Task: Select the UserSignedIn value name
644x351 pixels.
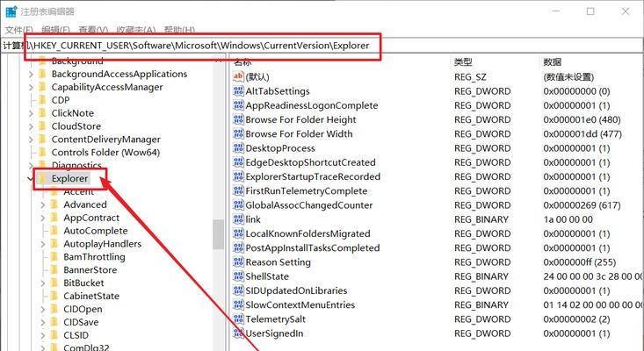Action: (274, 333)
